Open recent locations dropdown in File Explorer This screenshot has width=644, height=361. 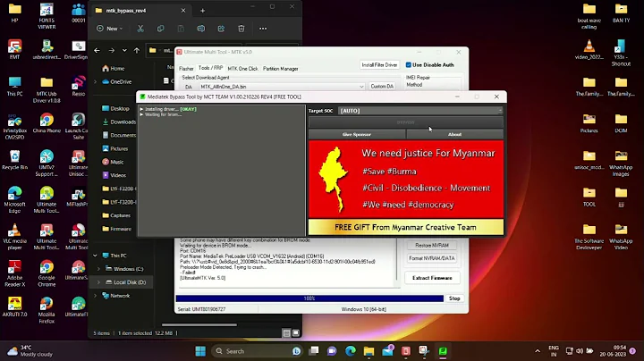(x=124, y=50)
